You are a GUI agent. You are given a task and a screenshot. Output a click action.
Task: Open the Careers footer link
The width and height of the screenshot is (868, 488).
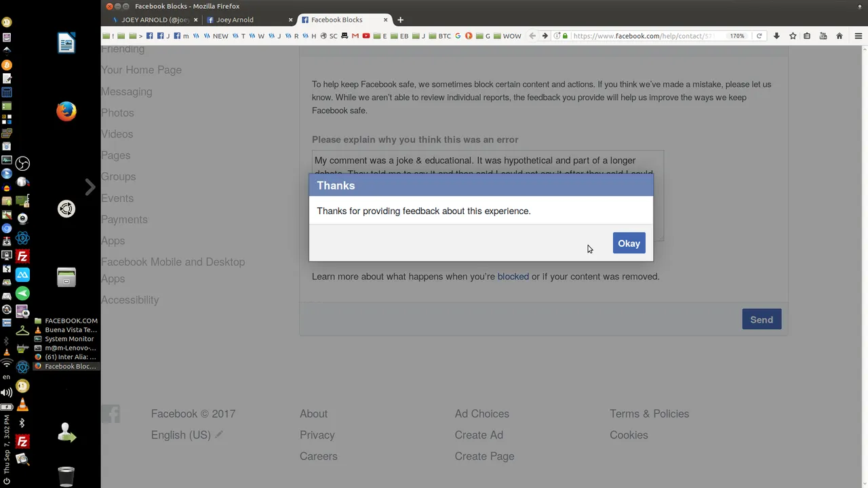pos(318,456)
